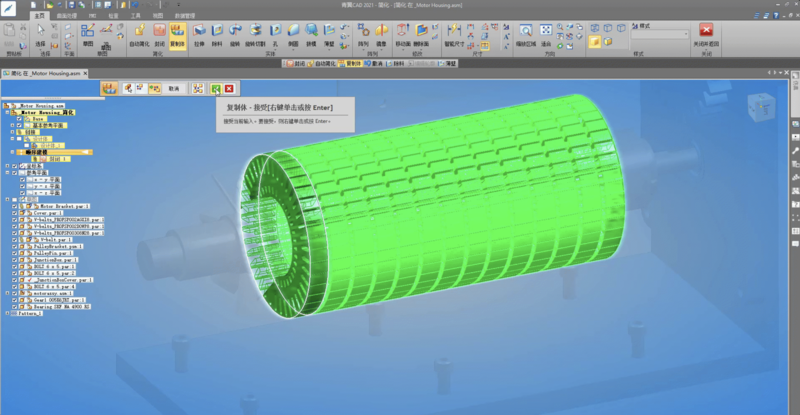The image size is (800, 415).
Task: Click the 取消 deselect button
Action: pyautogui.click(x=173, y=89)
